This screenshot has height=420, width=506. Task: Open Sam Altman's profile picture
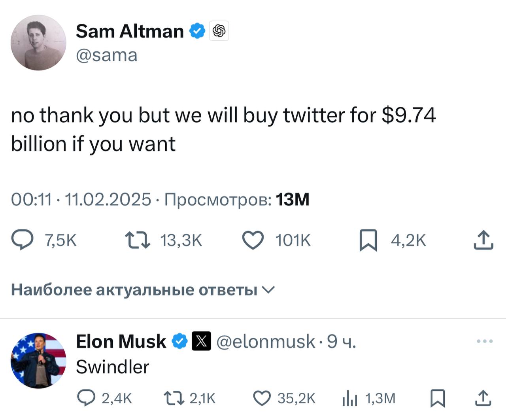click(38, 43)
